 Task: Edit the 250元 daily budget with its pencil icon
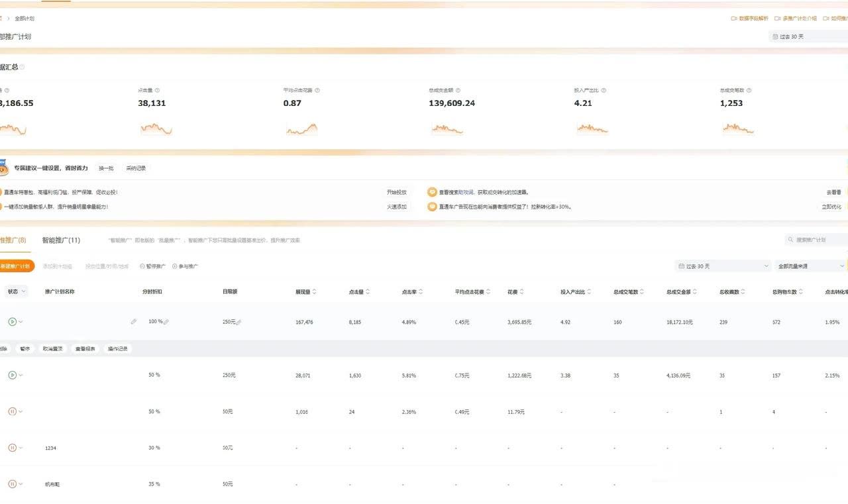click(238, 322)
